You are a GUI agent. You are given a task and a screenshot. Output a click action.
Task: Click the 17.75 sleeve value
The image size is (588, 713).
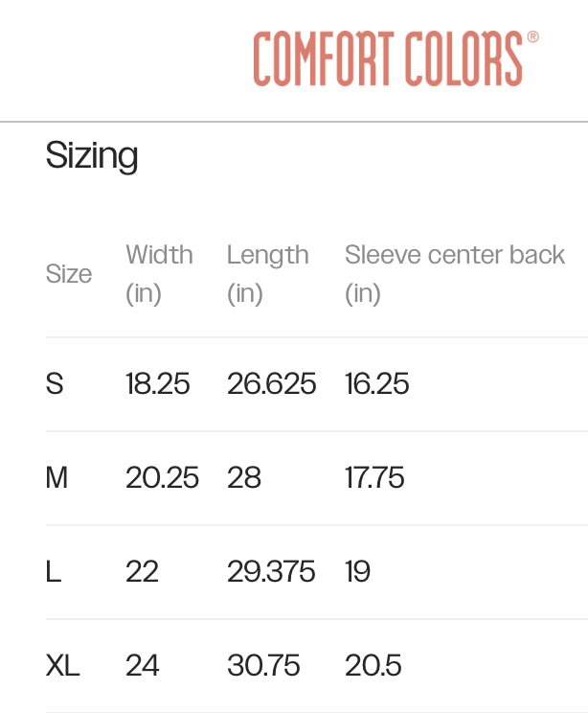(374, 477)
